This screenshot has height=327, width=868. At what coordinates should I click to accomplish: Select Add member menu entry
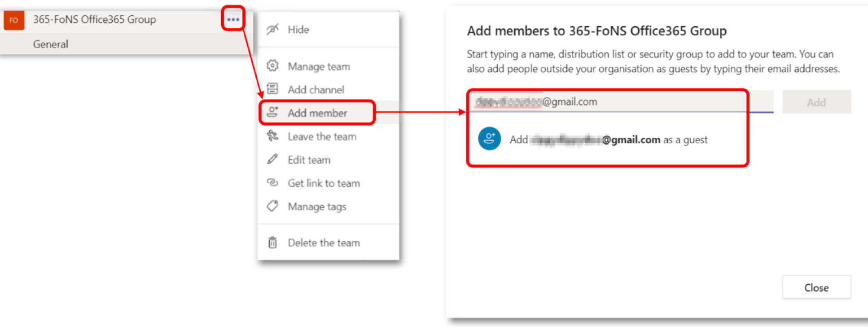pyautogui.click(x=317, y=113)
